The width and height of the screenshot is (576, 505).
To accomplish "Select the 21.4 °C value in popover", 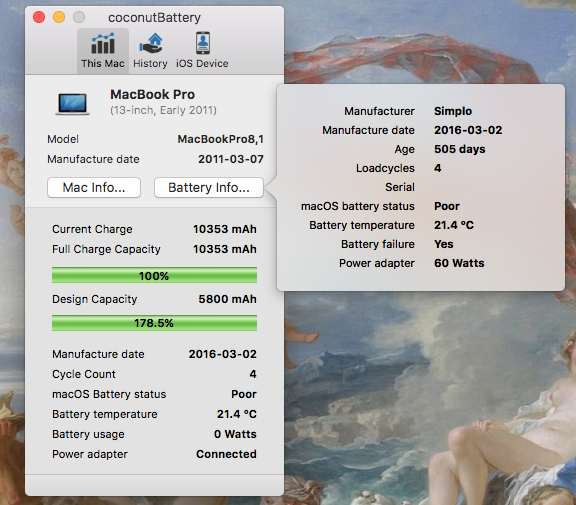I will tap(454, 225).
